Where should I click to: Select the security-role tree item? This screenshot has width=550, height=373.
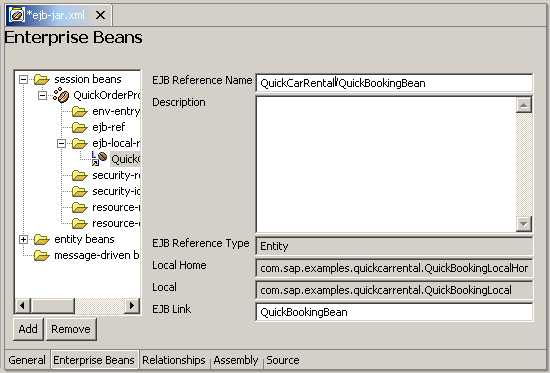[116, 175]
